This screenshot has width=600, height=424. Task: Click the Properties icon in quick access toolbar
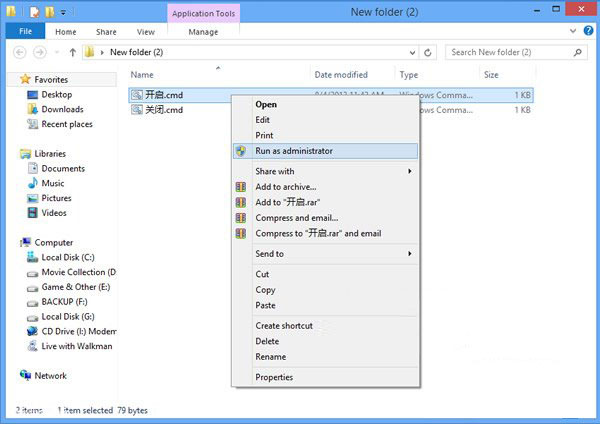35,12
